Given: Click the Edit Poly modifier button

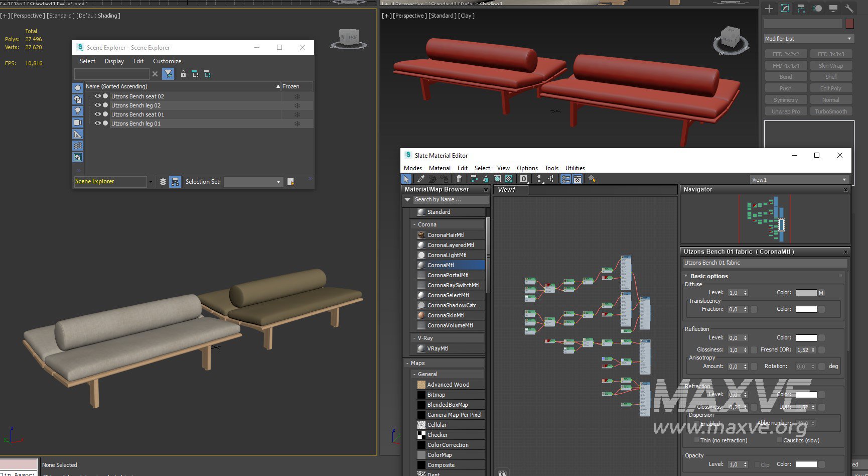Looking at the screenshot, I should coord(830,88).
